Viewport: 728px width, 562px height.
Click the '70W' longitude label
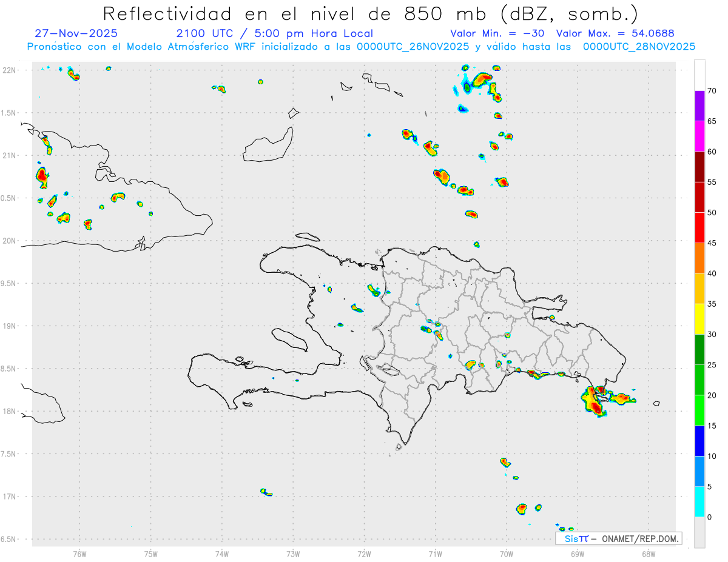[x=506, y=554]
